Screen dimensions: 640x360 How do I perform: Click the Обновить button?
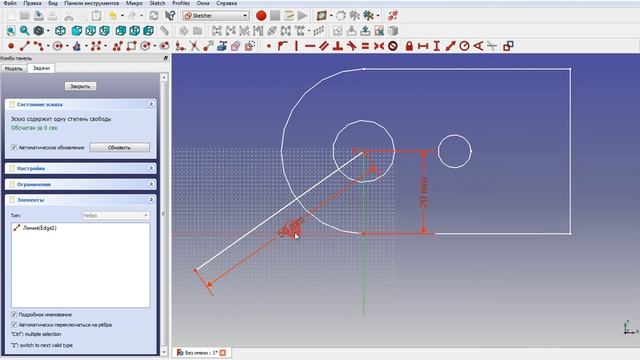point(120,147)
